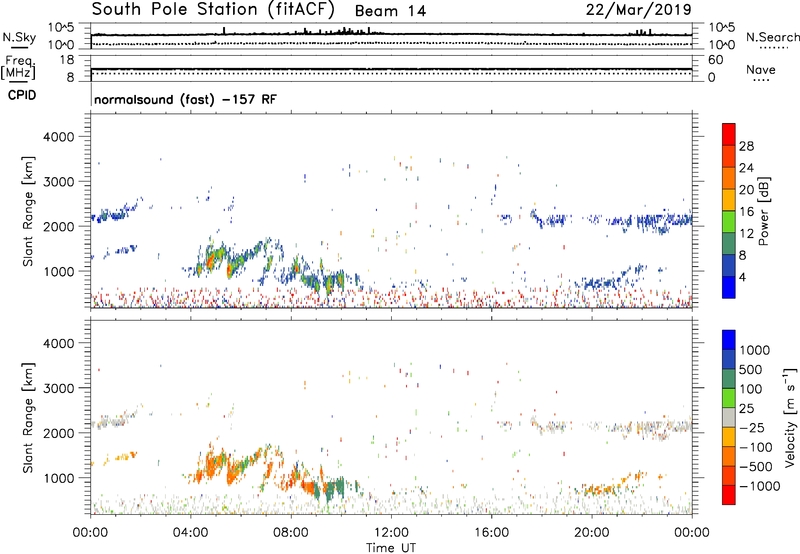Click the '60' Nave axis tick label
This screenshot has width=800, height=554.
tap(715, 60)
